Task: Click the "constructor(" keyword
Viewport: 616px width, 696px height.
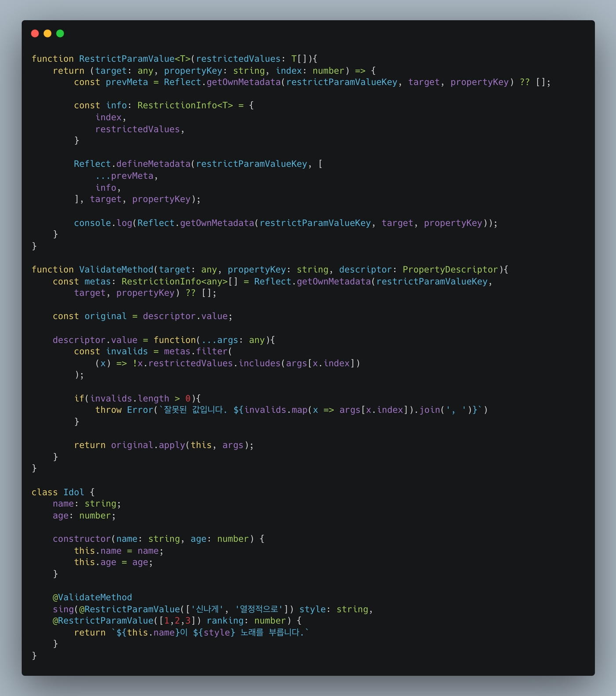Action: 84,539
